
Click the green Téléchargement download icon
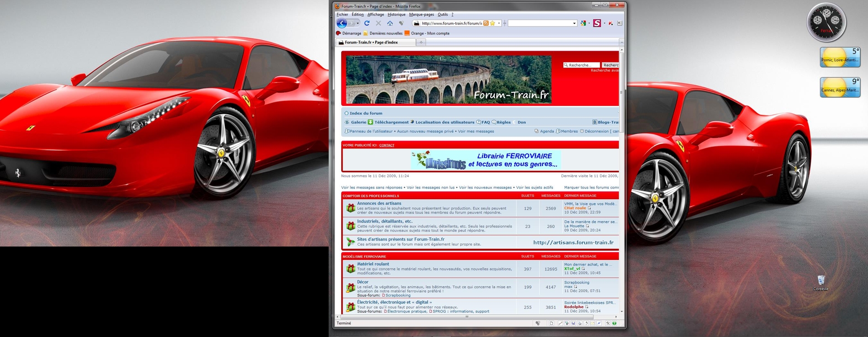[x=370, y=122]
